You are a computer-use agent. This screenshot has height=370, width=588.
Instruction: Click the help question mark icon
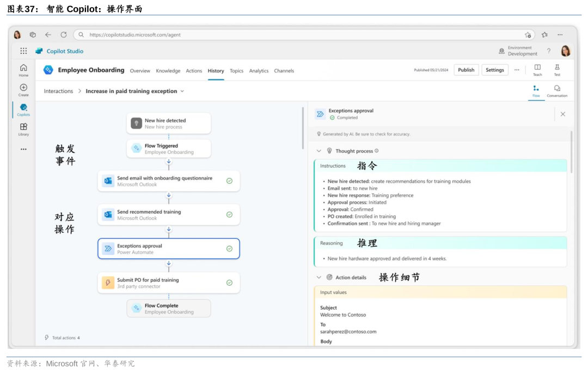548,51
